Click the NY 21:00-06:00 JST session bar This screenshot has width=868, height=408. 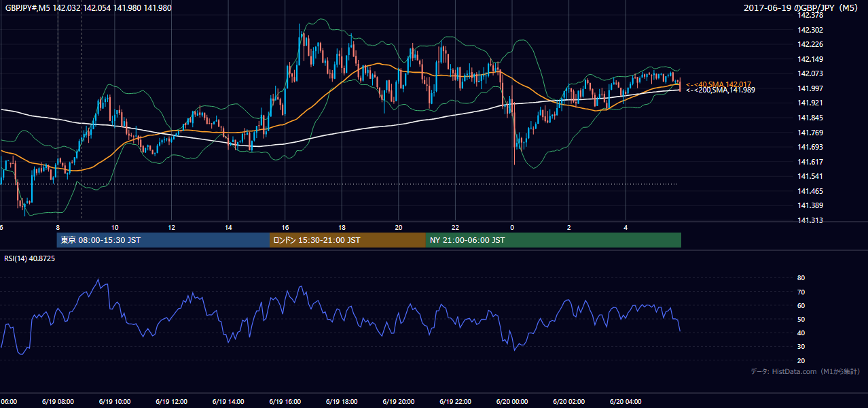coord(554,240)
